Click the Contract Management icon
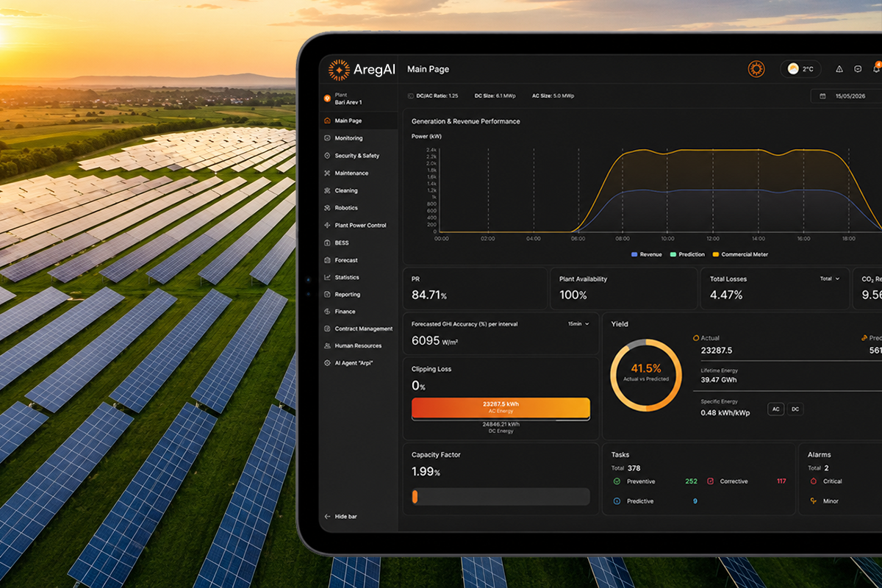This screenshot has width=882, height=588. [328, 329]
